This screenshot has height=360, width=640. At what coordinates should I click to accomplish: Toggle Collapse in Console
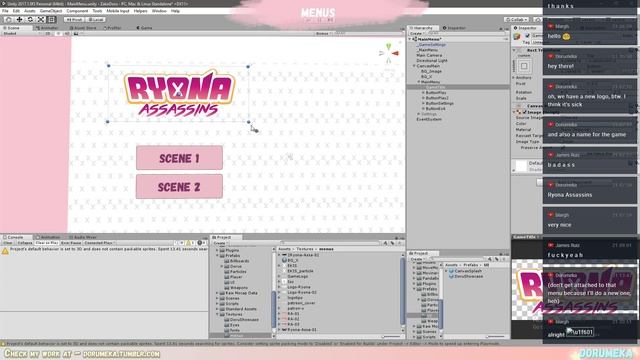(24, 243)
